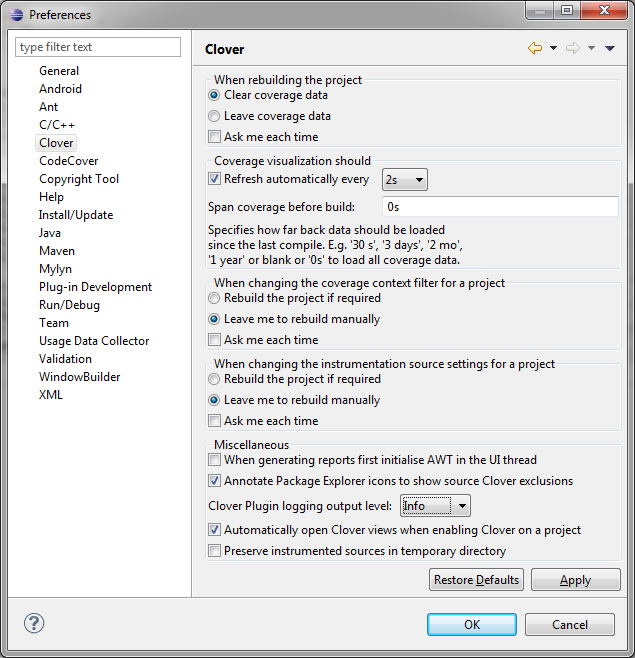Image resolution: width=635 pixels, height=658 pixels.
Task: Focus the type filter text box
Action: tap(98, 47)
